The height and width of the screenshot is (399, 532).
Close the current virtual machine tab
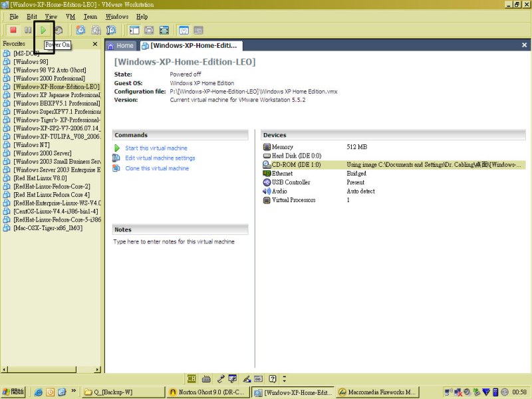click(524, 45)
